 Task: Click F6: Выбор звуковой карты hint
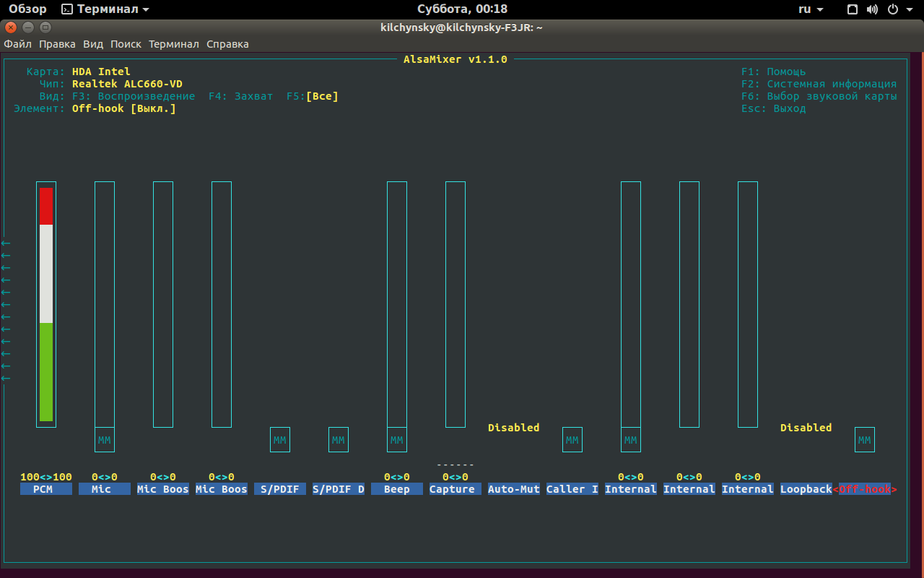[x=819, y=96]
